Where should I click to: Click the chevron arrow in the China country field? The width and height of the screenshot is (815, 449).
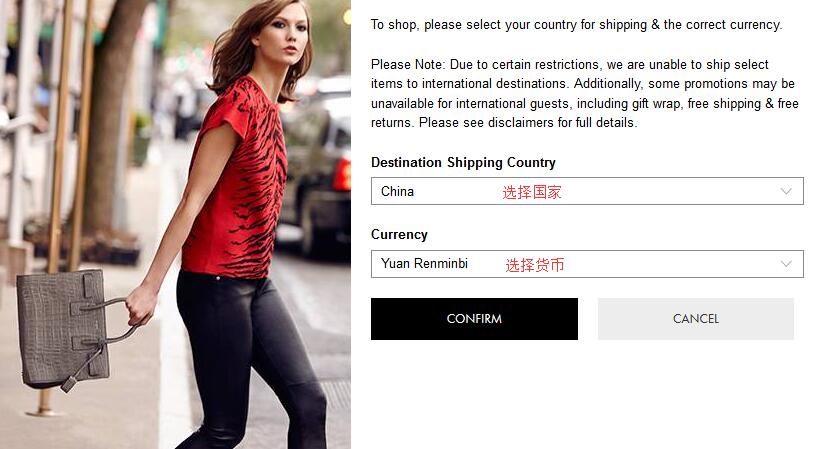[786, 191]
